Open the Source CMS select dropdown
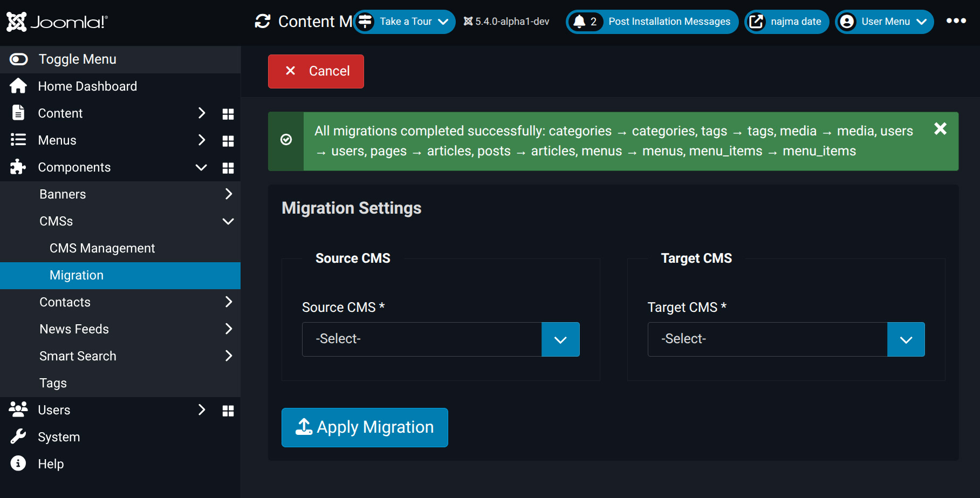980x498 pixels. click(440, 339)
